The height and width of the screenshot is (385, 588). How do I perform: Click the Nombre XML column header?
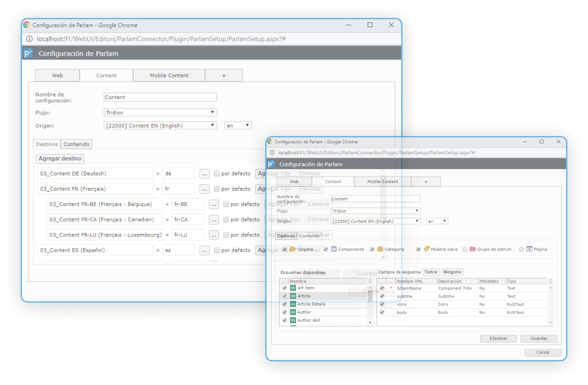click(416, 281)
